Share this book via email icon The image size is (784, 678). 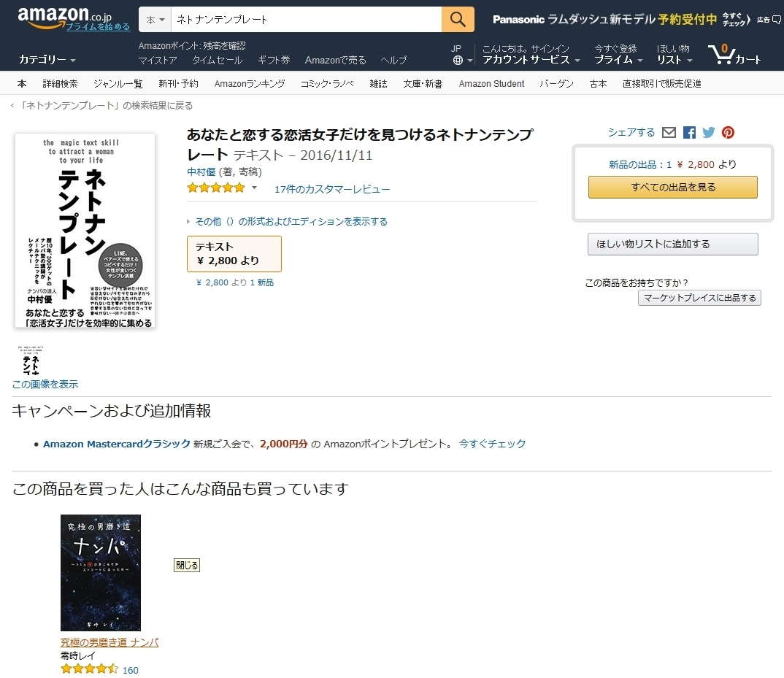[x=669, y=133]
